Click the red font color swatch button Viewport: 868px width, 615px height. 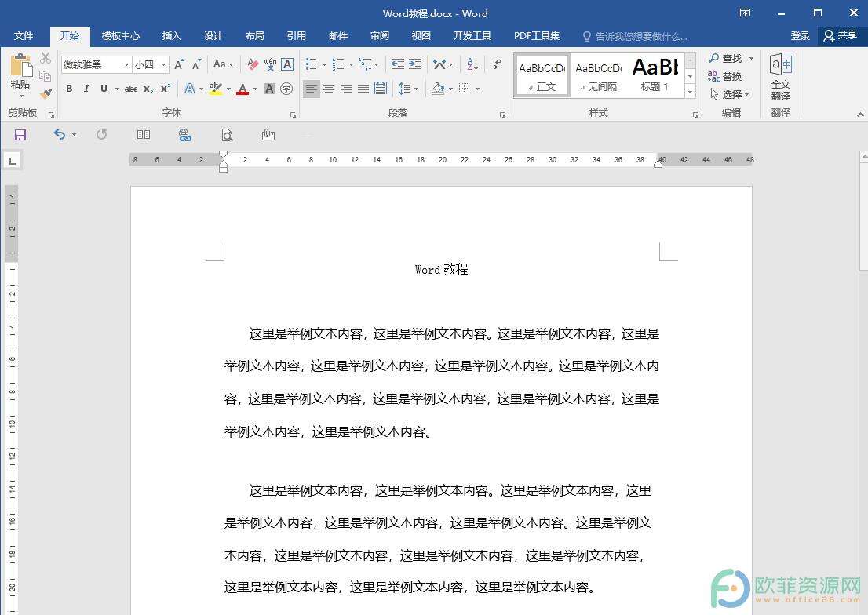point(243,89)
